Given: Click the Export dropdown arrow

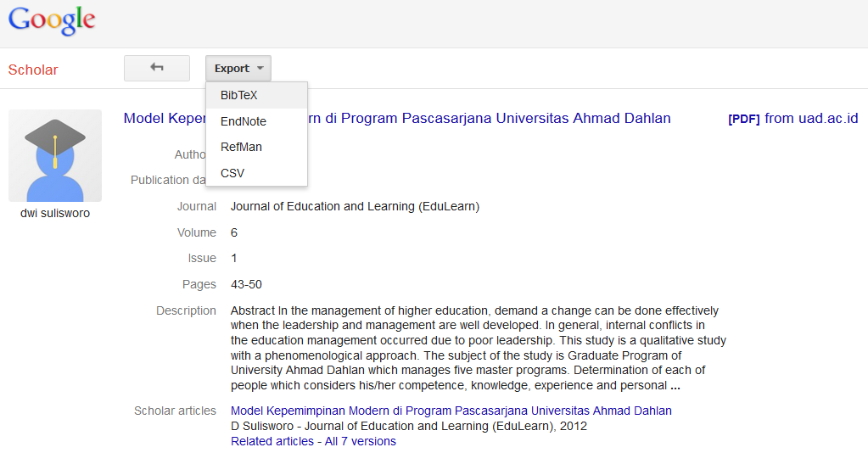Looking at the screenshot, I should [x=260, y=69].
